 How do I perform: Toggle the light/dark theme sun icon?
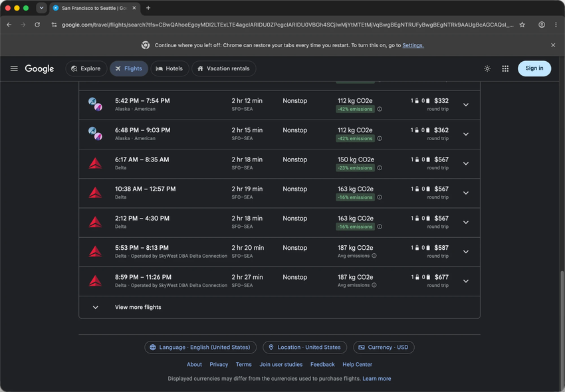pos(487,68)
